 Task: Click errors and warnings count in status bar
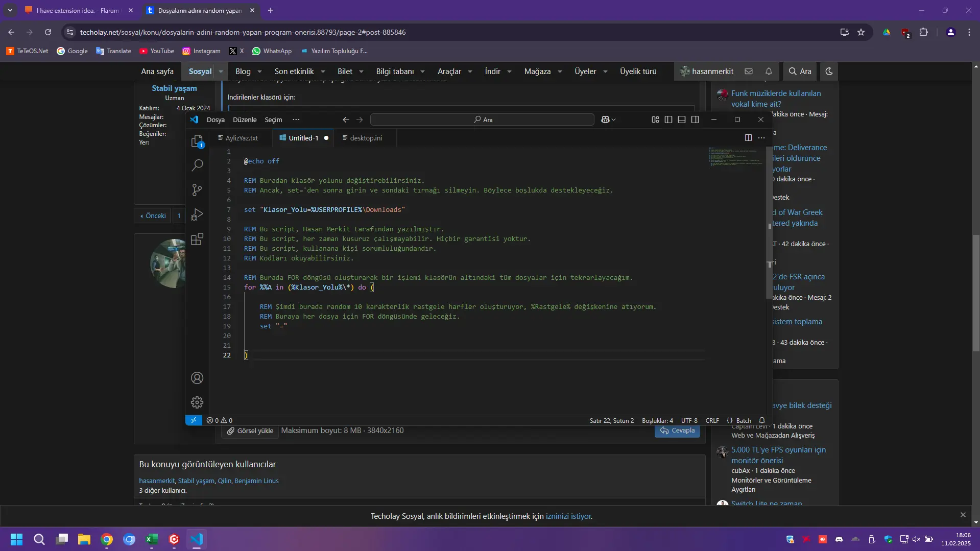(x=220, y=420)
